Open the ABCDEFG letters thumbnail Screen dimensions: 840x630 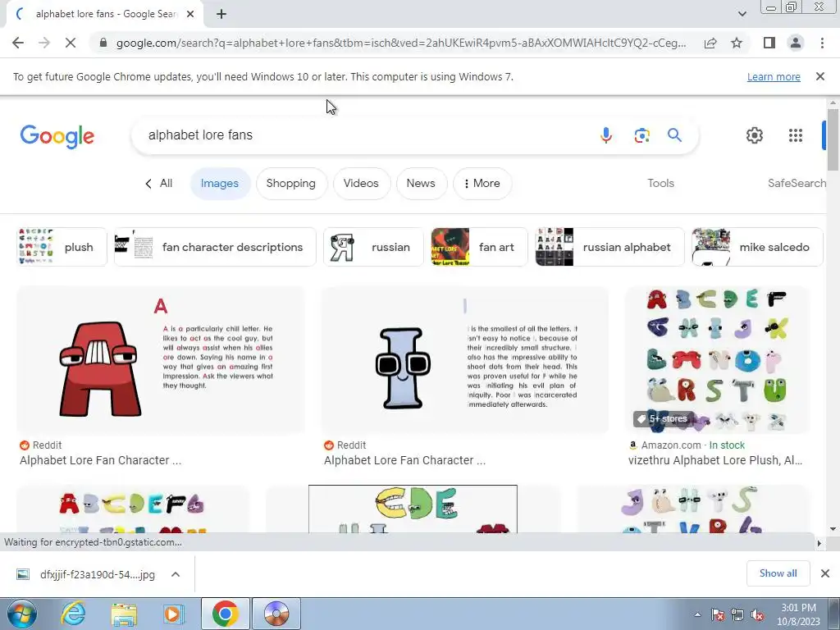pyautogui.click(x=133, y=509)
